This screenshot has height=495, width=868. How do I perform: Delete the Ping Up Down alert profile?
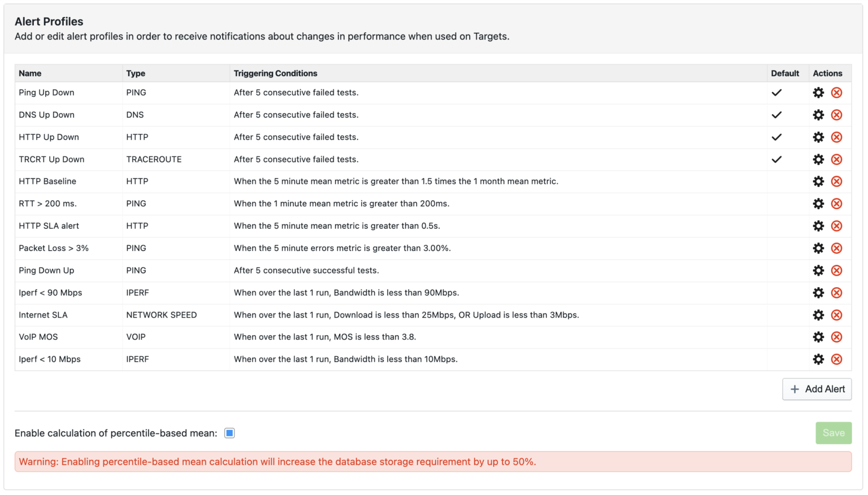coord(837,93)
